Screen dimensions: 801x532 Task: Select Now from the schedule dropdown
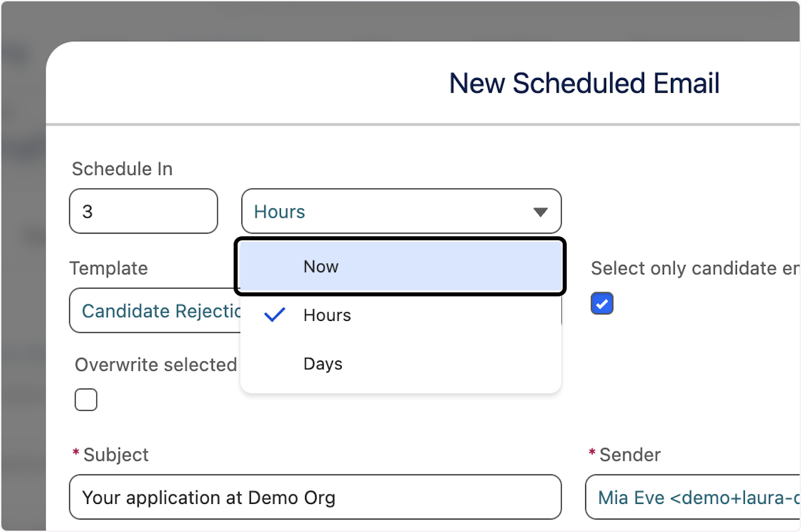click(321, 266)
